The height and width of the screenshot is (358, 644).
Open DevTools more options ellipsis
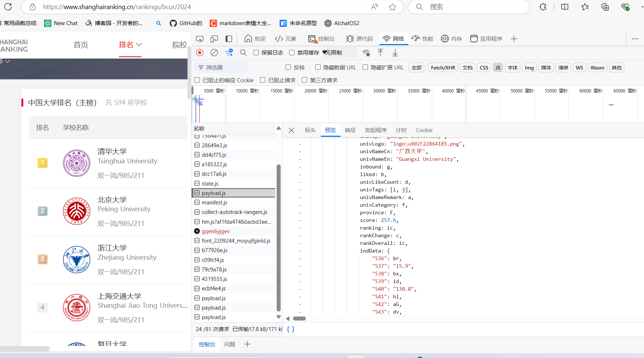click(635, 39)
